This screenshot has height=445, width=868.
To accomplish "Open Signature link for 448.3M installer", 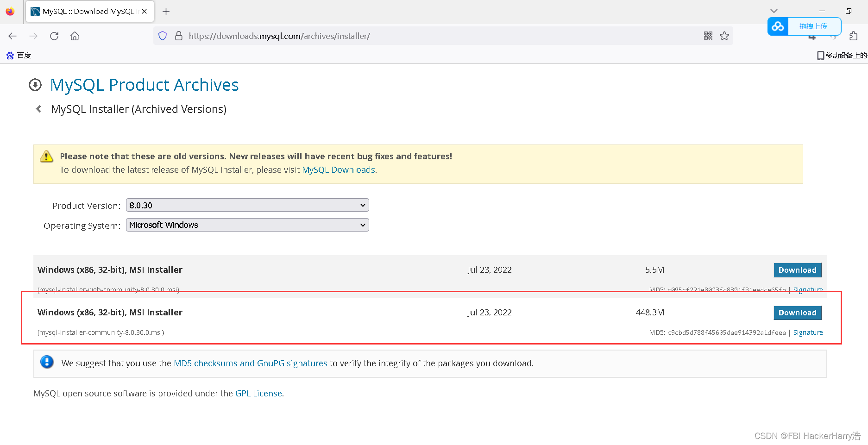I will click(808, 332).
